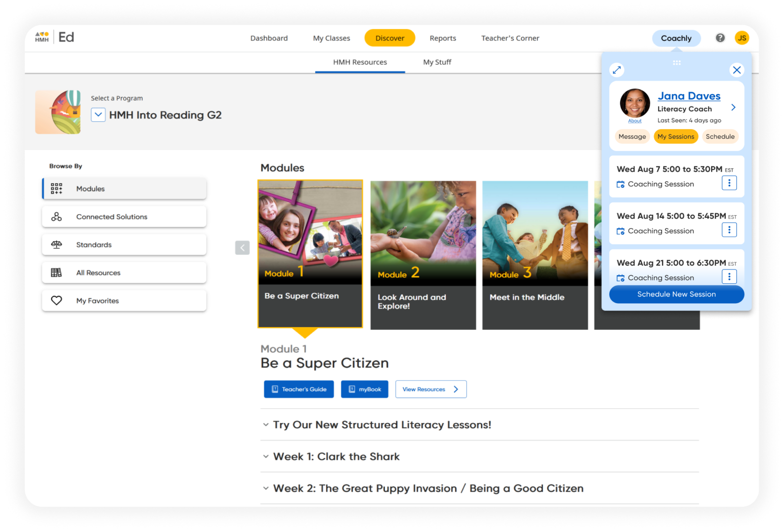Expand Try Our New Structured Literacy Lessons
Screen dimensions: 784x532
[x=266, y=425]
